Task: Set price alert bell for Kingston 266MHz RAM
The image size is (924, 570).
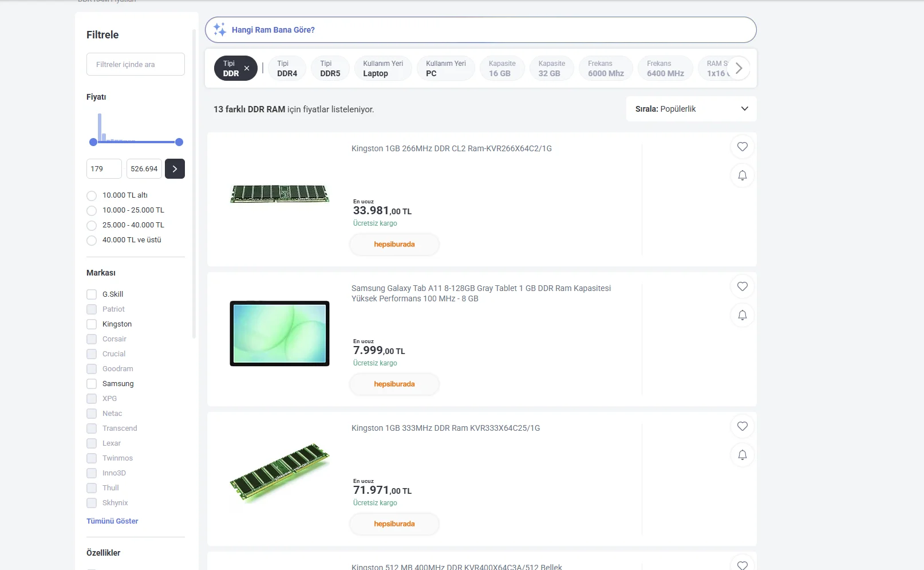Action: 742,175
